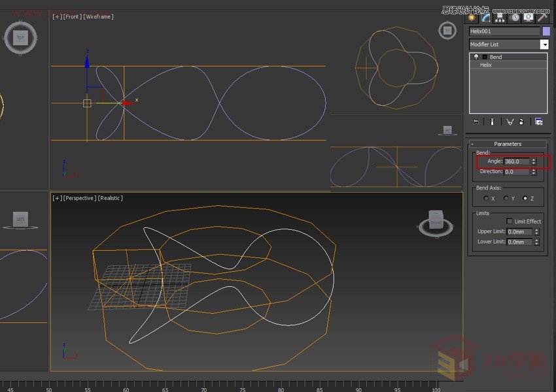Click the object color swatch
Screen dimensions: 556x392
point(546,31)
